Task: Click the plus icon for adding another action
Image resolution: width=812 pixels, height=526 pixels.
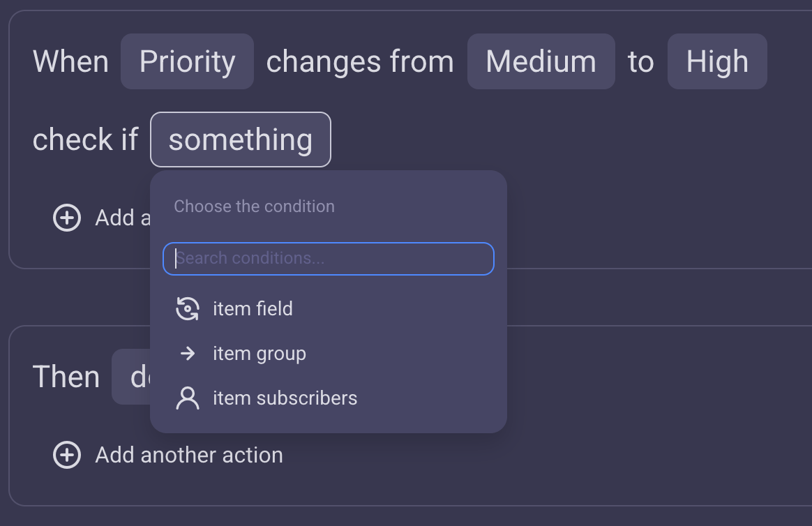Action: [x=67, y=455]
